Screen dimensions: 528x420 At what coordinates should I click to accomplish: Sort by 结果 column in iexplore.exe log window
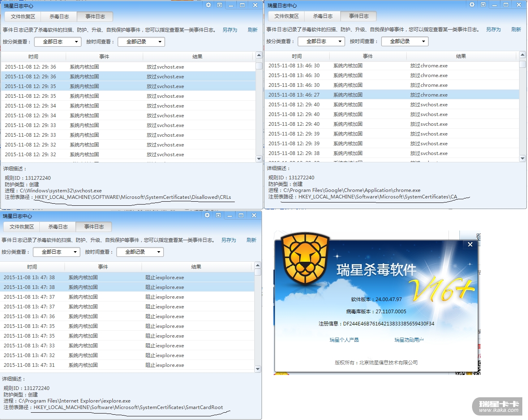point(196,267)
